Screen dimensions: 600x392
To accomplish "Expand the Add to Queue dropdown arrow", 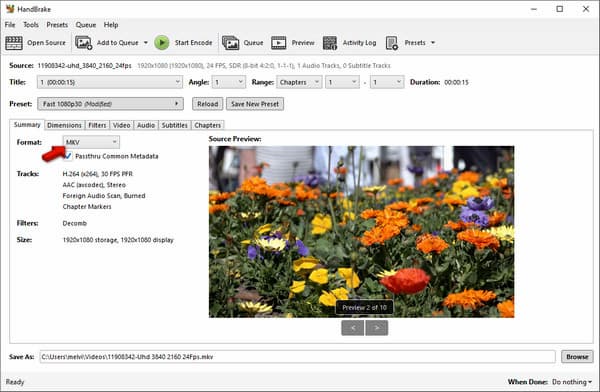I will coord(146,43).
